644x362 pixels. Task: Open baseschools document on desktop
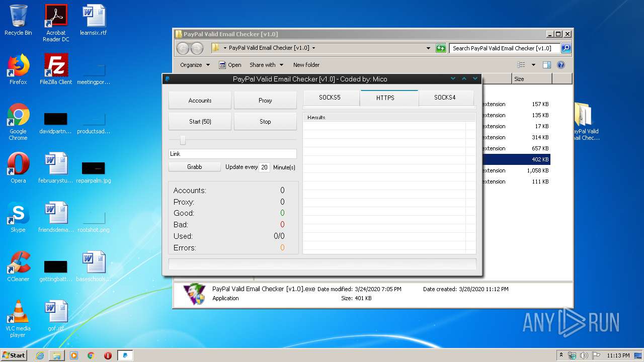94,266
